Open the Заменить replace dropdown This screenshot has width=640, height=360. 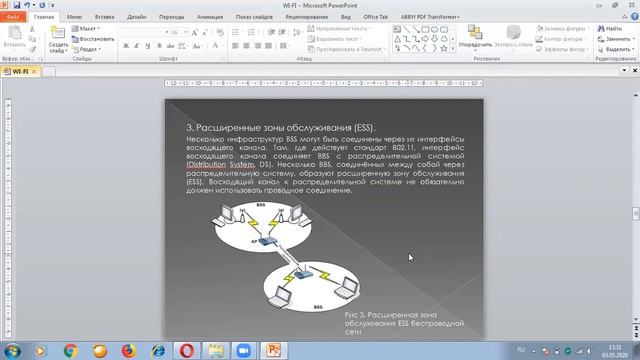(x=616, y=39)
